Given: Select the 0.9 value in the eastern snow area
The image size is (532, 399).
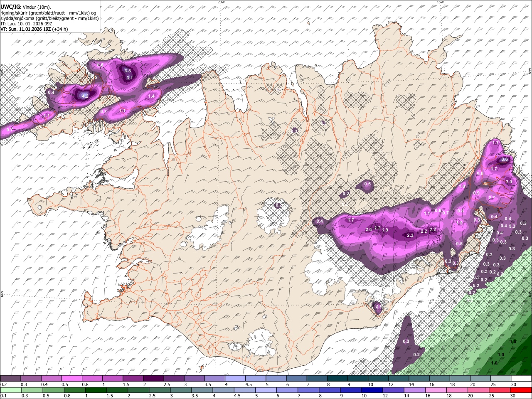Looking at the screenshot, I should (x=476, y=193).
